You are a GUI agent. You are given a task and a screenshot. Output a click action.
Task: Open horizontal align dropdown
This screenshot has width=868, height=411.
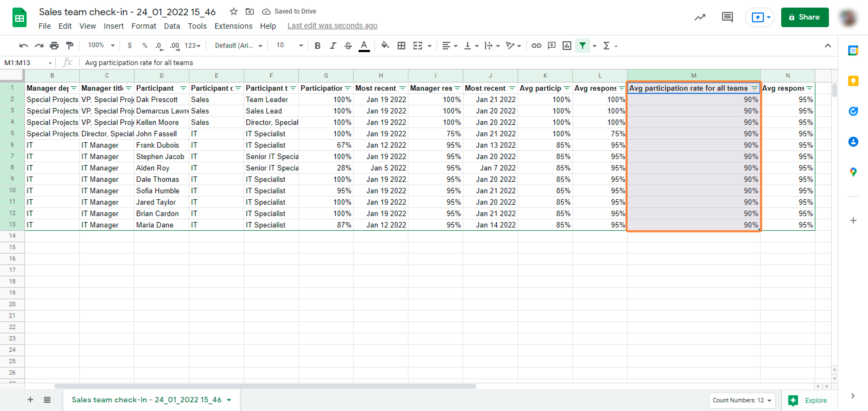click(x=449, y=46)
